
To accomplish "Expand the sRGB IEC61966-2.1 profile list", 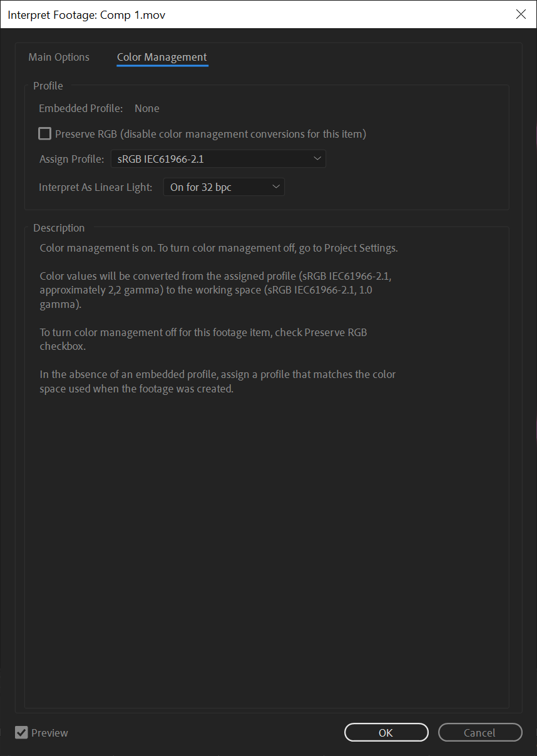I will coord(218,158).
